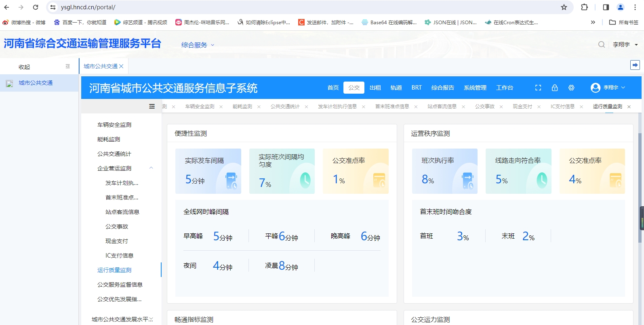
Task: Open 工作台 navigation item
Action: coord(505,88)
